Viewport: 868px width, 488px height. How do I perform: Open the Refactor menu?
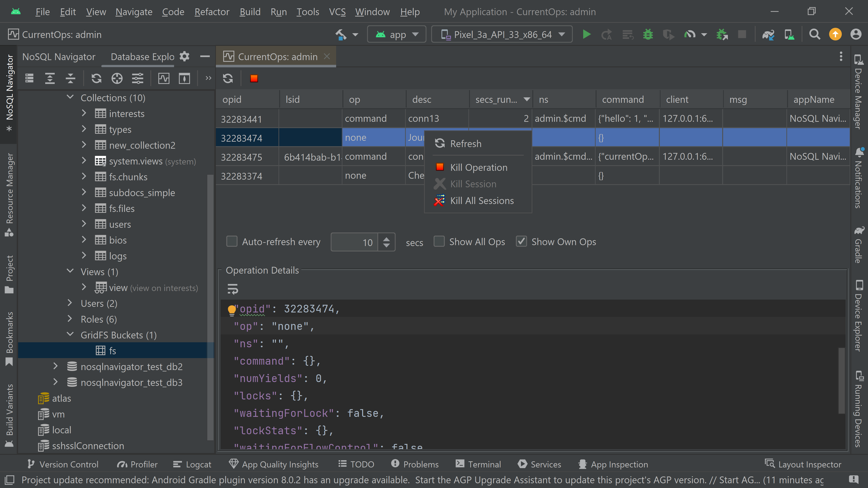click(x=212, y=12)
